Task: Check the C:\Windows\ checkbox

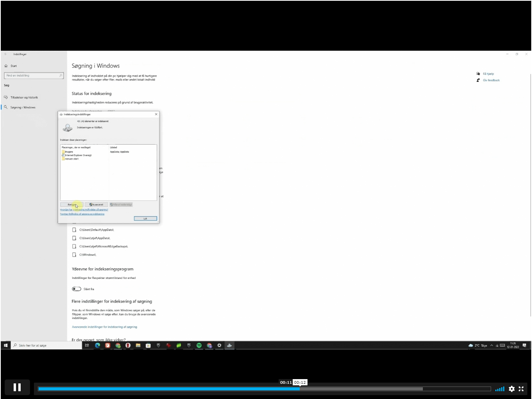Action: 74,255
